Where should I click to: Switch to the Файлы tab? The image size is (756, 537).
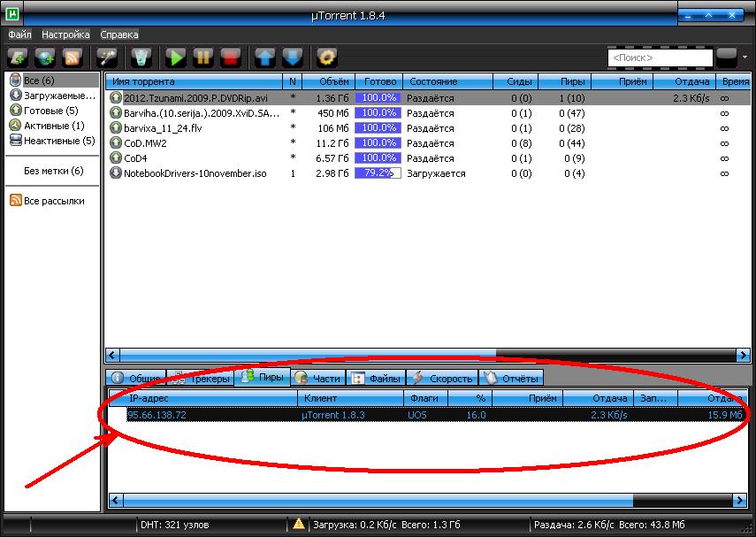(376, 379)
